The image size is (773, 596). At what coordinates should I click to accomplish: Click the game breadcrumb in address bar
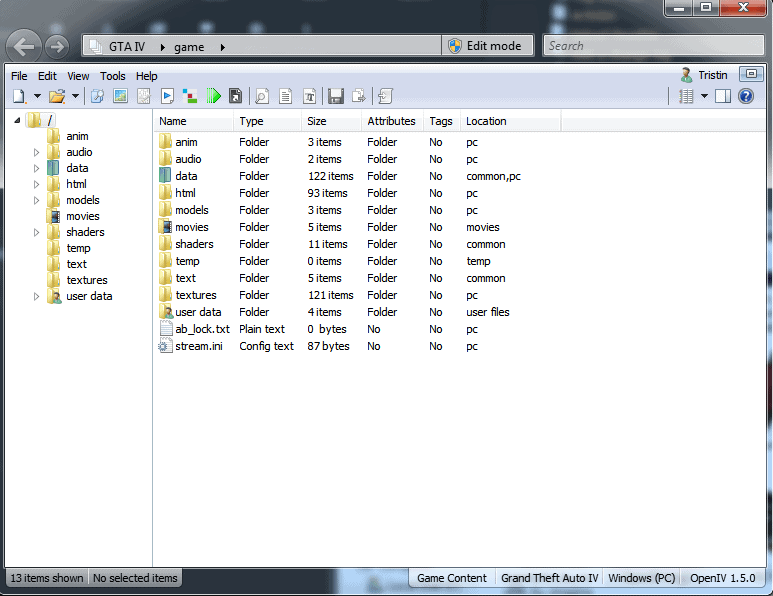[189, 47]
